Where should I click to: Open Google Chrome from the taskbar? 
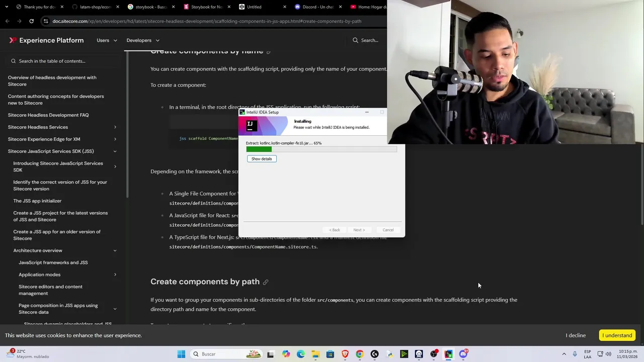[x=360, y=354]
